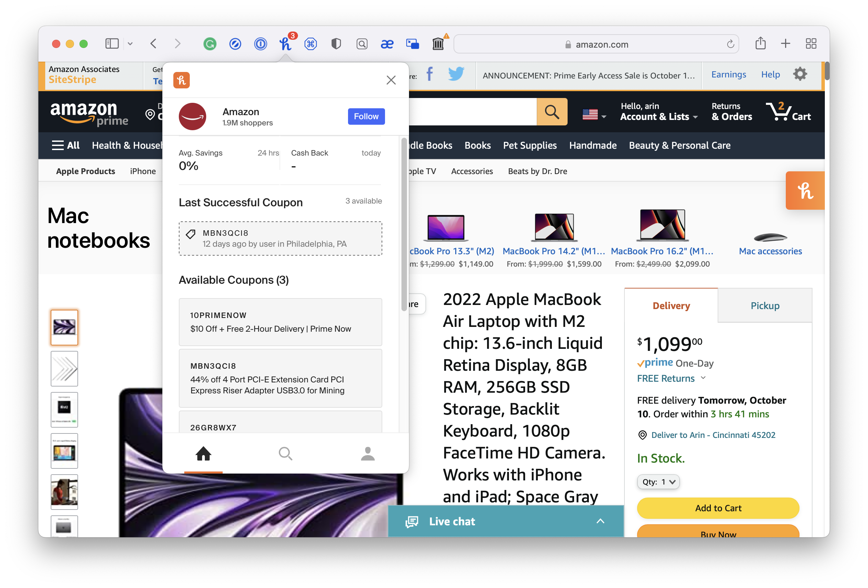Image resolution: width=868 pixels, height=588 pixels.
Task: Open the country flag language dropdown
Action: pyautogui.click(x=594, y=114)
